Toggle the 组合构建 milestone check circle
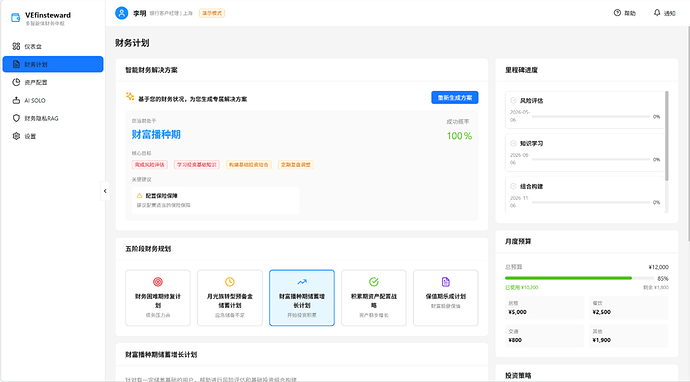 (x=513, y=186)
